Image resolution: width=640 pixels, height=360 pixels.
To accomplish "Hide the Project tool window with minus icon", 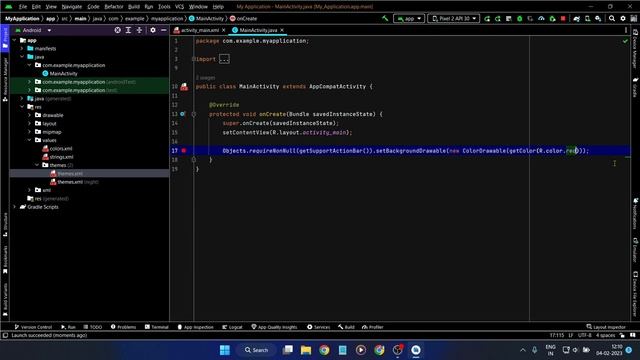I will click(164, 30).
